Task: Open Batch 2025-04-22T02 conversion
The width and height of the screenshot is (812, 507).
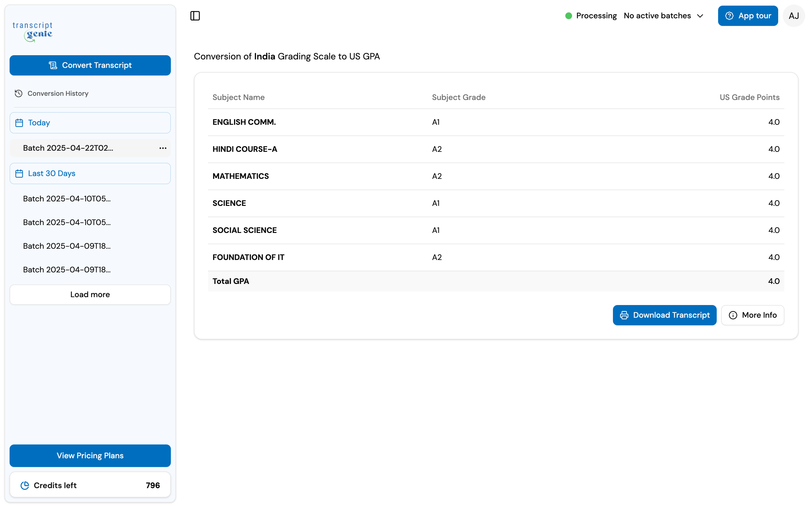Action: pos(68,148)
